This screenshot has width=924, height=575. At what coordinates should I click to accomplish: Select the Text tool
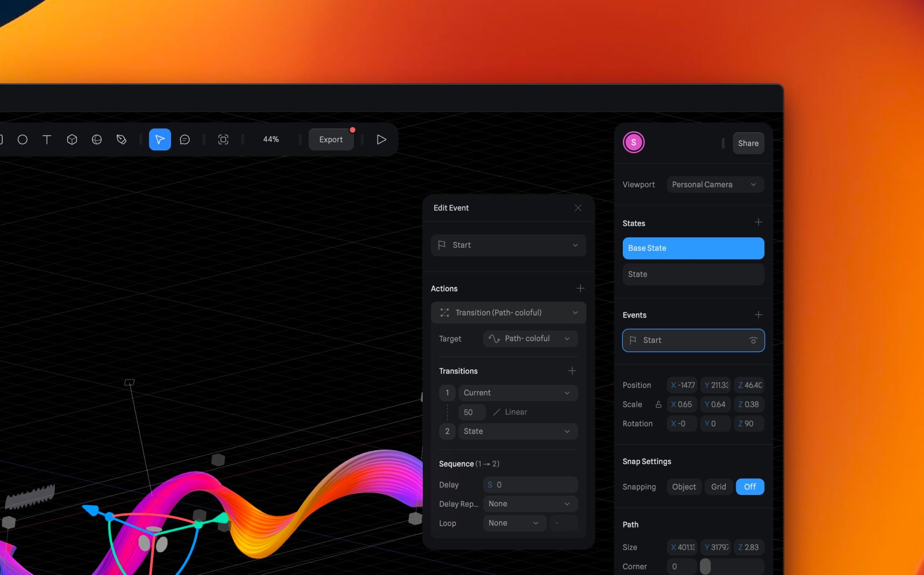point(47,139)
